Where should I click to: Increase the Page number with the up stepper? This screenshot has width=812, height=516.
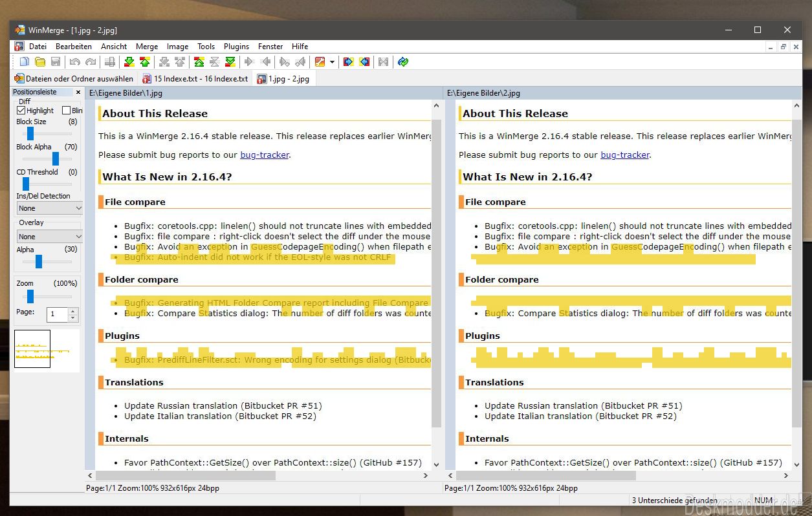coord(72,311)
